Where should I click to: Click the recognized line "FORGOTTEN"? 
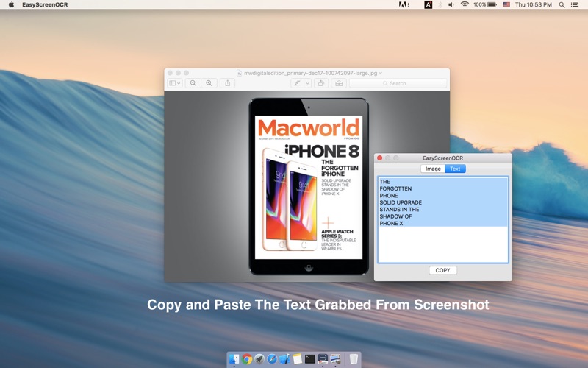coord(395,188)
